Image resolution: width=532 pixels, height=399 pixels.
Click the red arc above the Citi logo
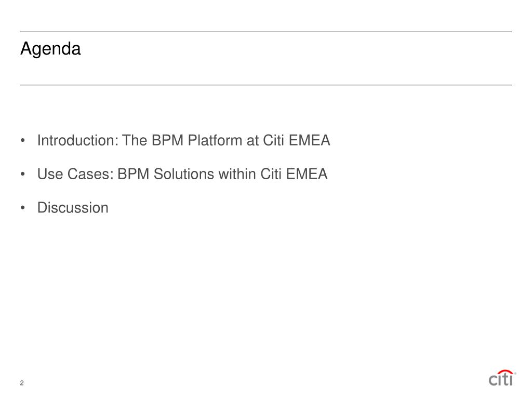505,372
